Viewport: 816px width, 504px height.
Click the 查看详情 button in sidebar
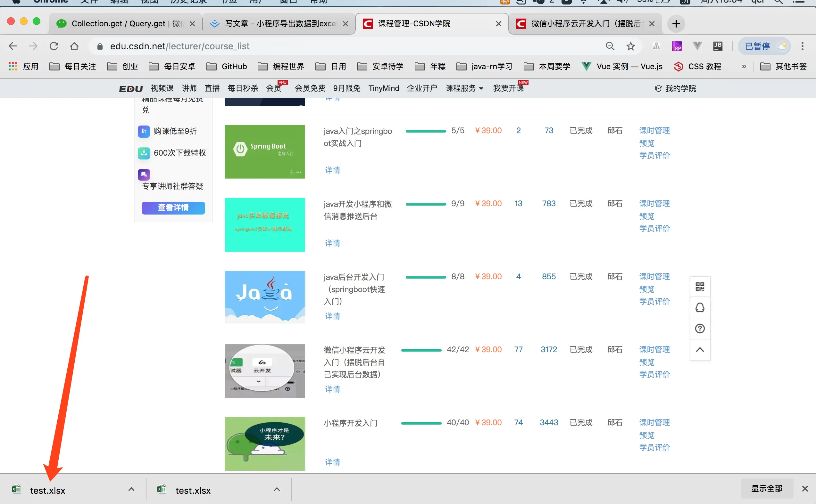[x=173, y=208]
